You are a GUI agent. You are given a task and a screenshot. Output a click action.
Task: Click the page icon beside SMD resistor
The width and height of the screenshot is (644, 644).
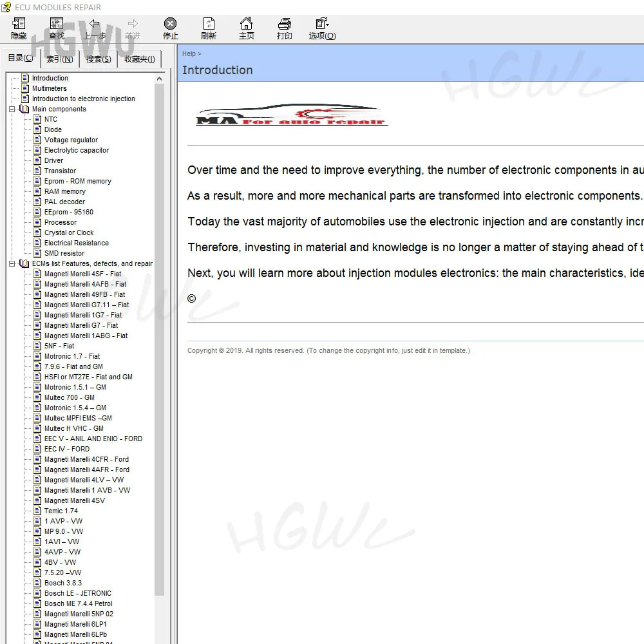[x=38, y=253]
